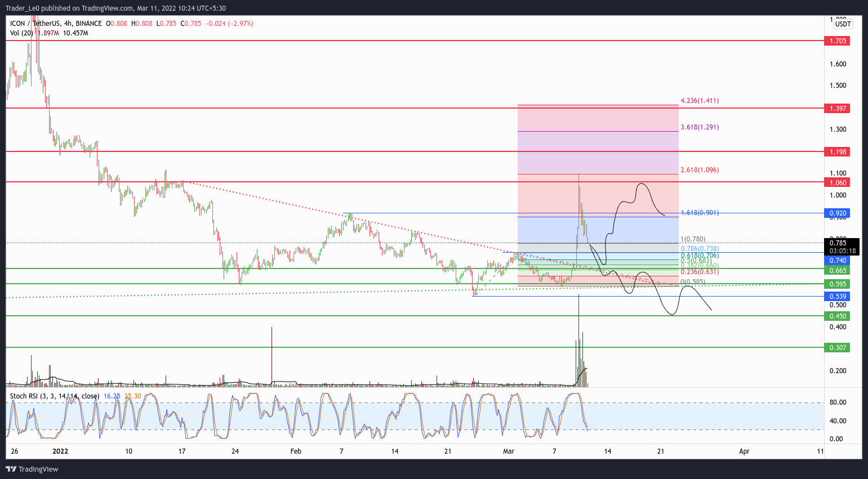Screen dimensions: 868x479
Task: Select the 1.618(0.901) Fibonacci extension label
Action: tap(700, 213)
